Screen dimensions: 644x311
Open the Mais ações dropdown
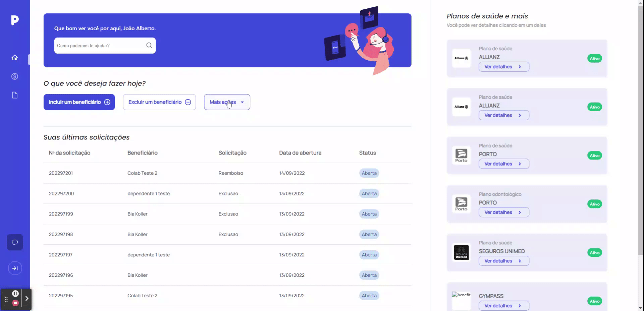tap(227, 102)
